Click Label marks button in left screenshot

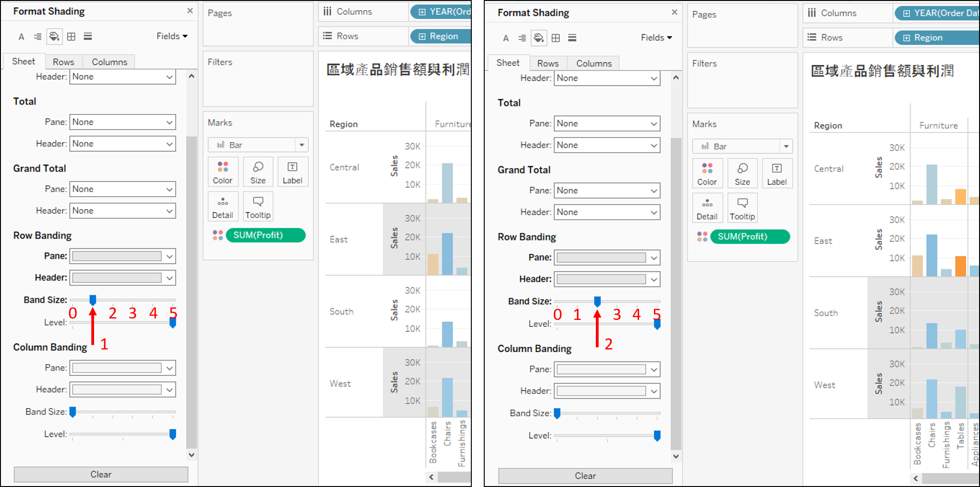pyautogui.click(x=292, y=172)
